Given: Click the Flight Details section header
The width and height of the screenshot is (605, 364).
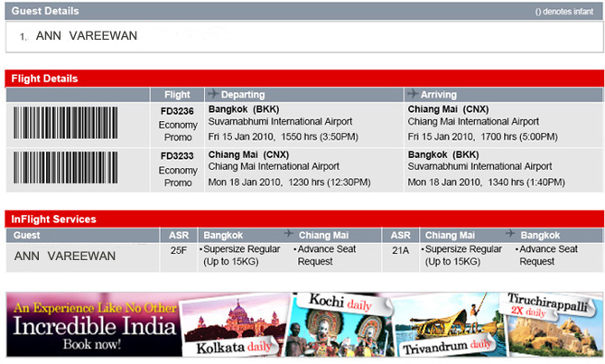Looking at the screenshot, I should click(44, 79).
